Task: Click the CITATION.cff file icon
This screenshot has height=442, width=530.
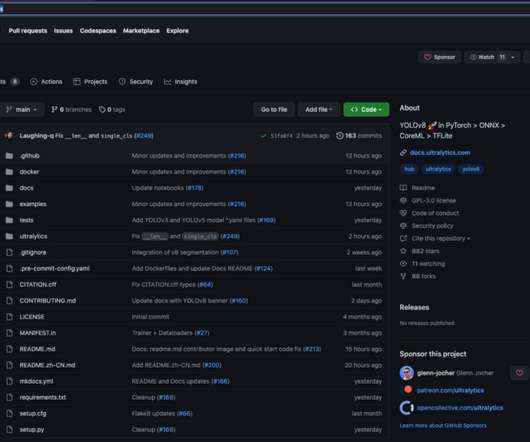Action: pyautogui.click(x=9, y=285)
